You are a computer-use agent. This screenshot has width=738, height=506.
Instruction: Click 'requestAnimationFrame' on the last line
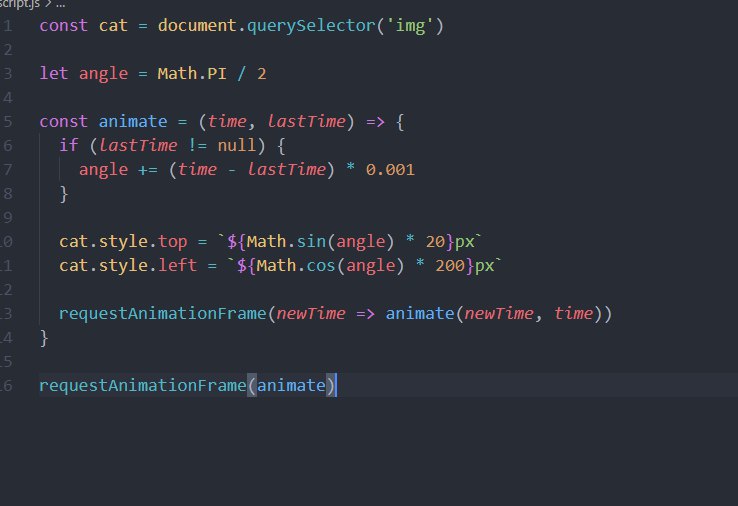[143, 386]
